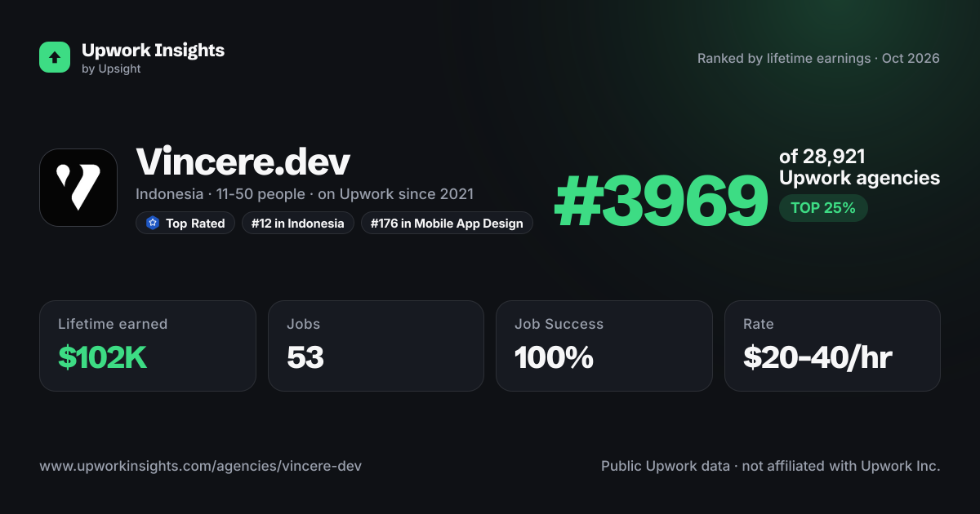Click the Jobs label

point(304,324)
